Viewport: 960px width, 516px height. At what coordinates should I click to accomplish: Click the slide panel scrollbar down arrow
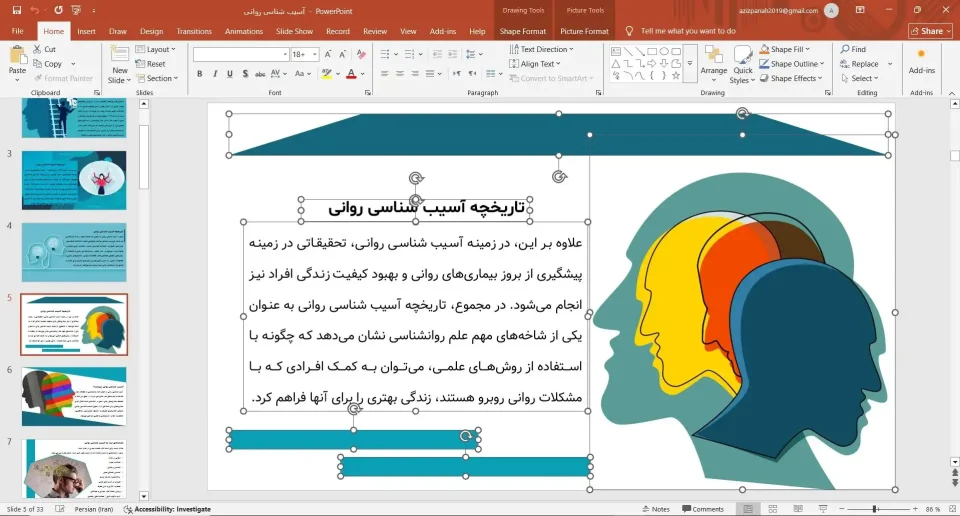coord(144,496)
